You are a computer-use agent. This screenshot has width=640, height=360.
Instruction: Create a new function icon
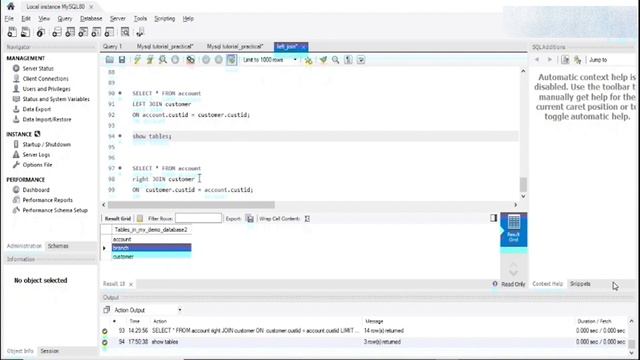point(109,32)
